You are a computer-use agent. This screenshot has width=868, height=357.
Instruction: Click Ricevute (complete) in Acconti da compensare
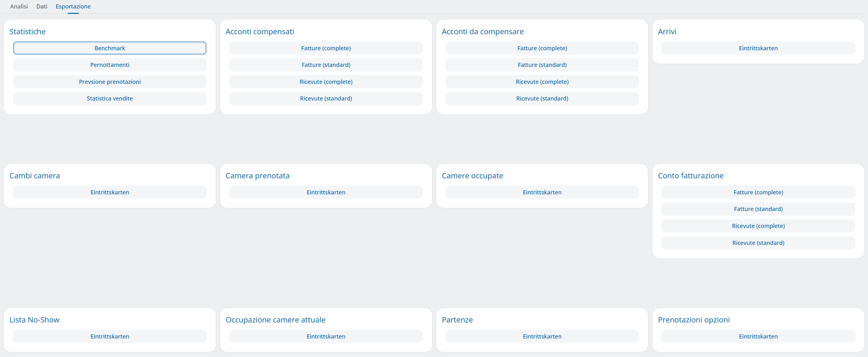[542, 82]
